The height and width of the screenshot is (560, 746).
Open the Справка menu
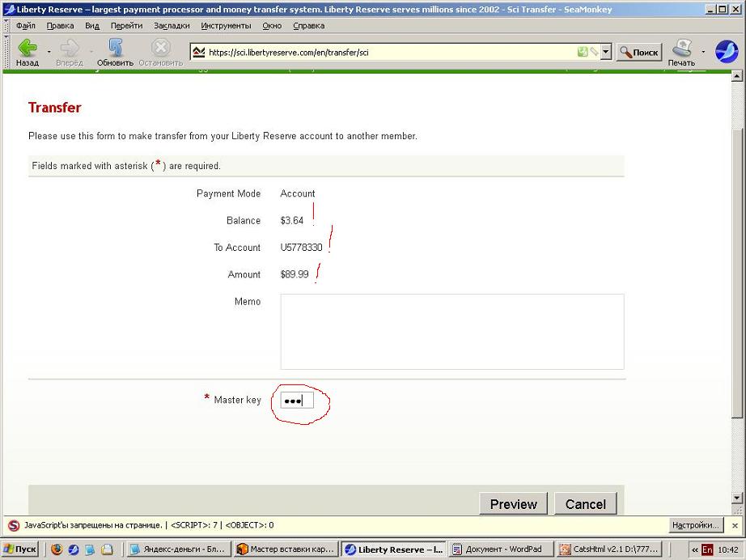click(x=309, y=26)
